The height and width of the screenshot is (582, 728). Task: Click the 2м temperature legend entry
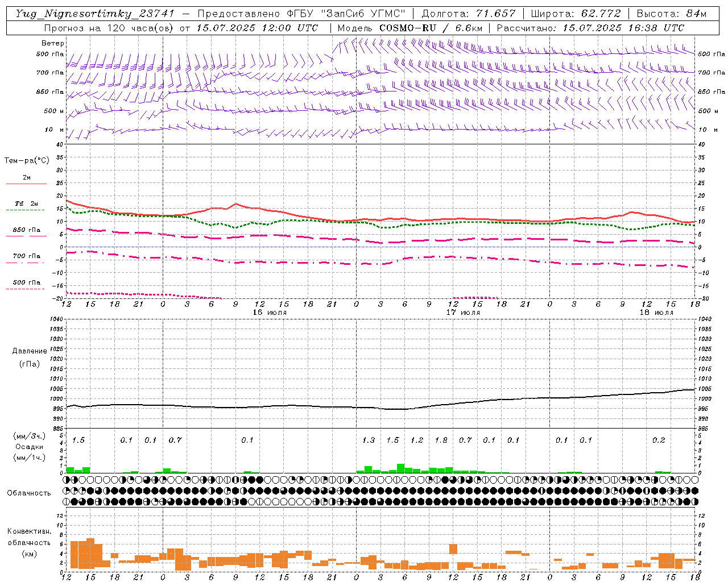(x=27, y=178)
